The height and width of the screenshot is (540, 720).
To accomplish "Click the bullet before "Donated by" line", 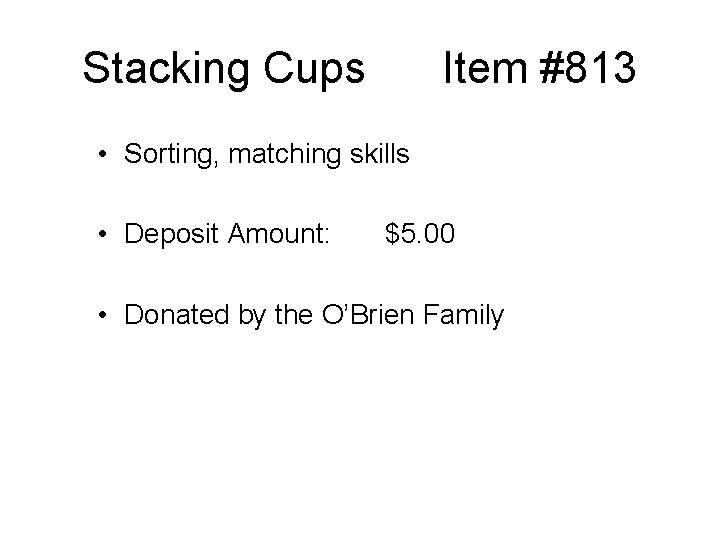I will pyautogui.click(x=103, y=317).
